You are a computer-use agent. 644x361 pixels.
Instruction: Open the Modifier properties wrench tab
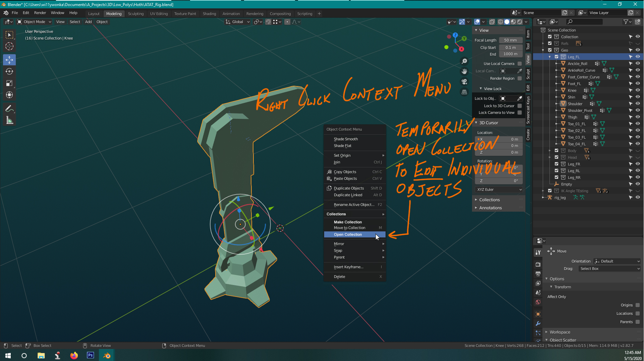538,323
